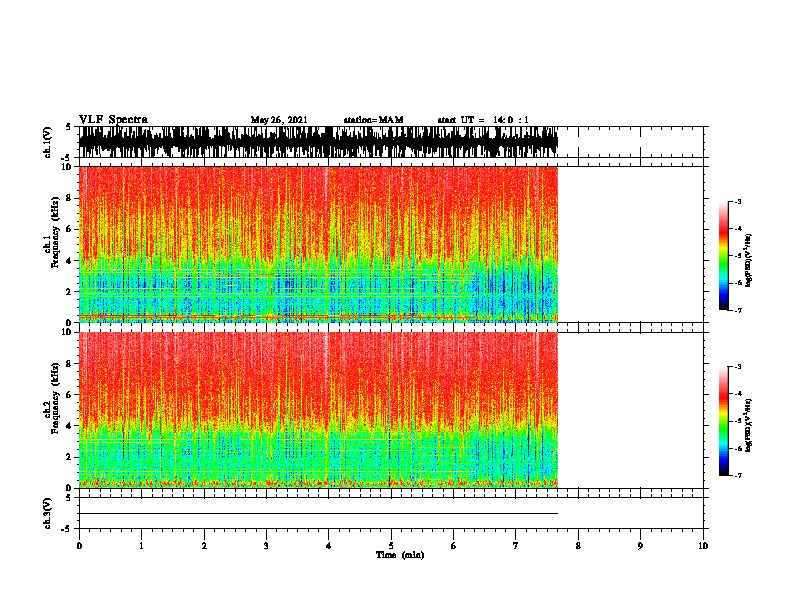The width and height of the screenshot is (792, 612).
Task: Click the log(PSD) label beside ch.2 color bar
Action: [x=749, y=425]
